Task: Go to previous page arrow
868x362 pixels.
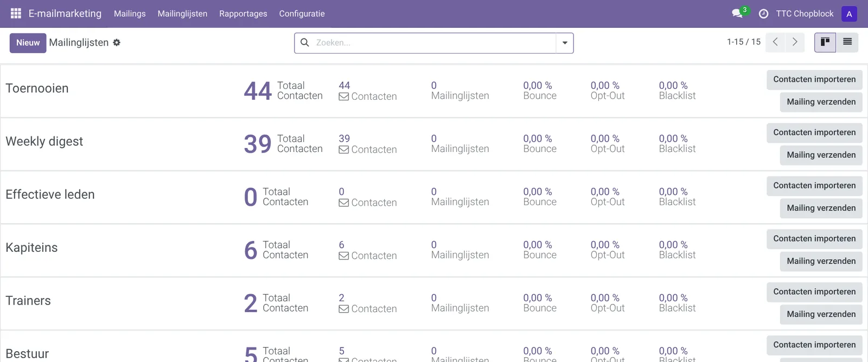Action: [x=775, y=42]
